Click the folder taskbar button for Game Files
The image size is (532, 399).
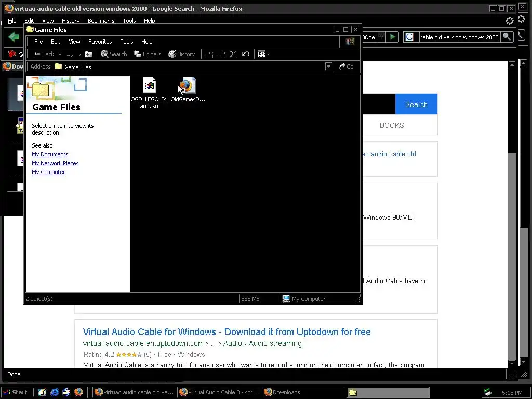[x=388, y=392]
